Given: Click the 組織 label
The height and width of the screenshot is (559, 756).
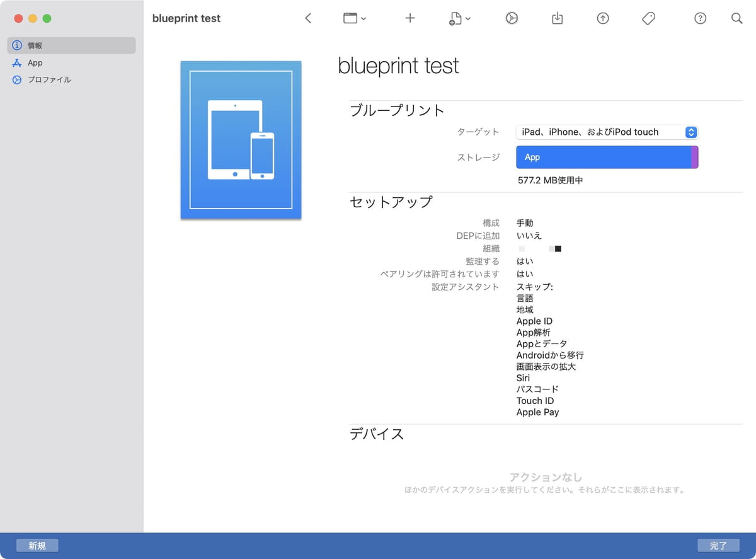Looking at the screenshot, I should [491, 248].
